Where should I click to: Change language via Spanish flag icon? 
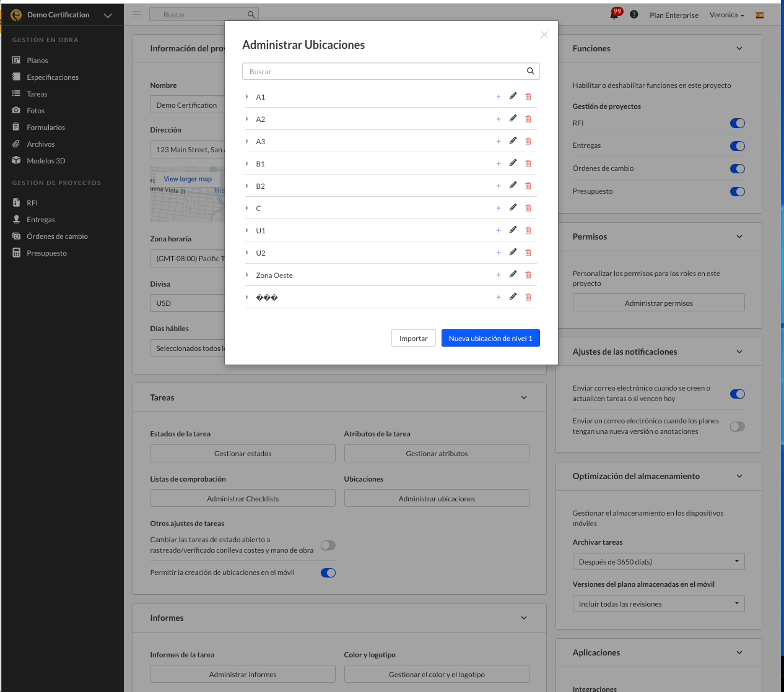coord(760,15)
